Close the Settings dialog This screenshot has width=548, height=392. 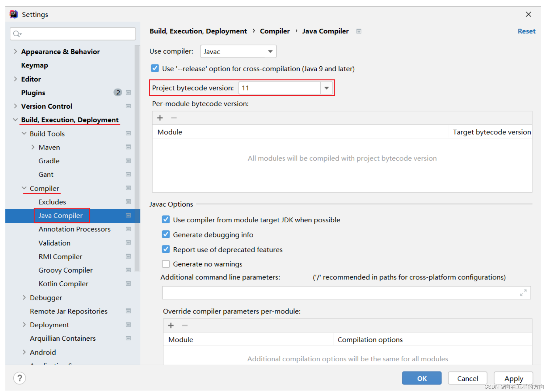point(528,14)
